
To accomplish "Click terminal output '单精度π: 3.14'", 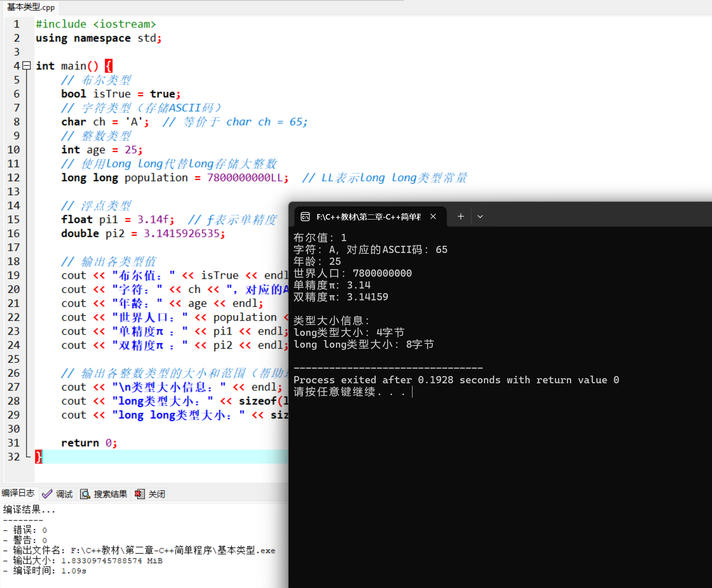I will point(332,285).
